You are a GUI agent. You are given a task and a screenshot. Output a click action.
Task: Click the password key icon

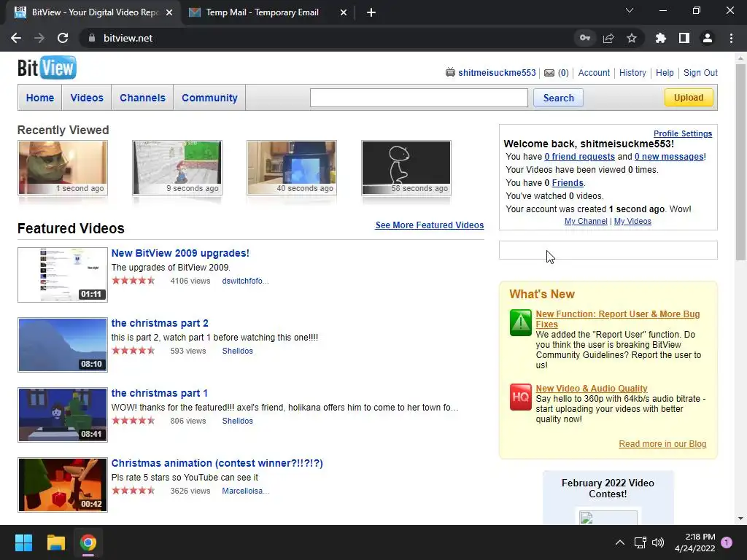click(585, 38)
